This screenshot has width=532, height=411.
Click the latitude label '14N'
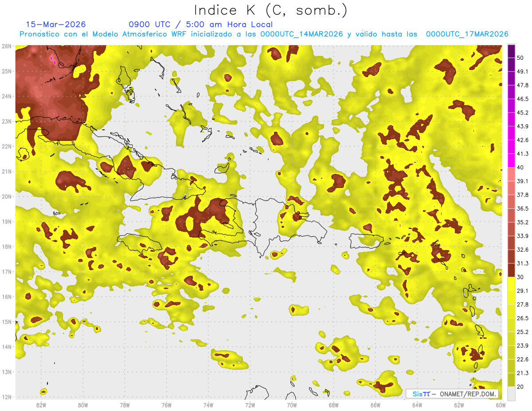point(7,347)
